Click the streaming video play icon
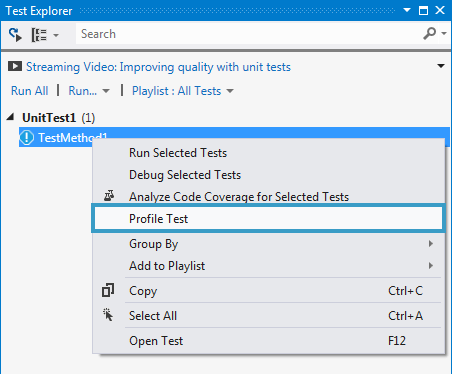Viewport: 452px width, 374px height. pyautogui.click(x=15, y=66)
